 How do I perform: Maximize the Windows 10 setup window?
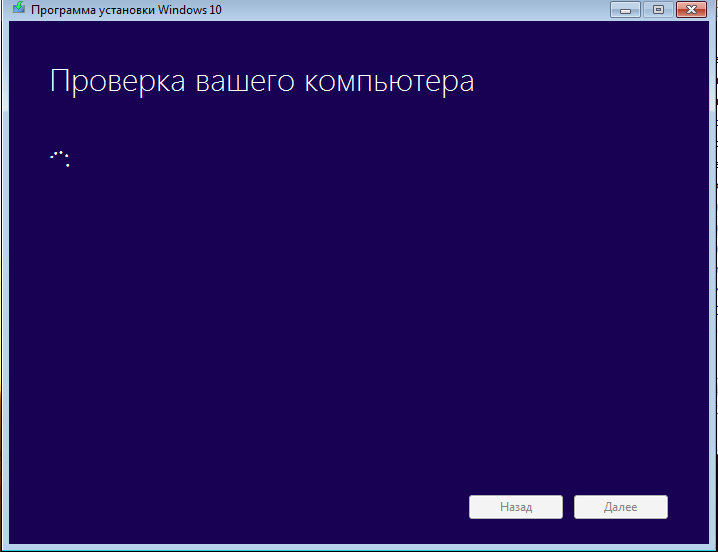658,10
